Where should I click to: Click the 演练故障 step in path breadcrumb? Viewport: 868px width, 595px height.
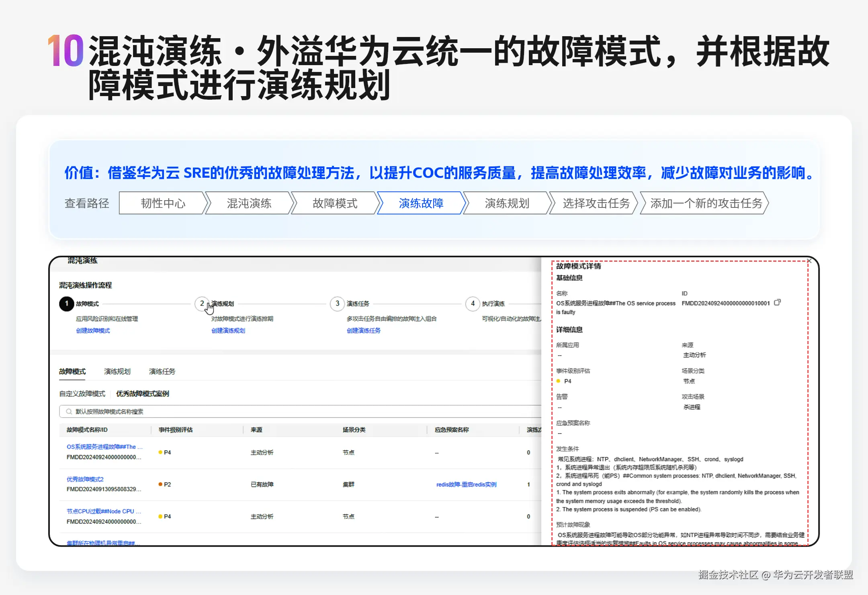pyautogui.click(x=421, y=203)
